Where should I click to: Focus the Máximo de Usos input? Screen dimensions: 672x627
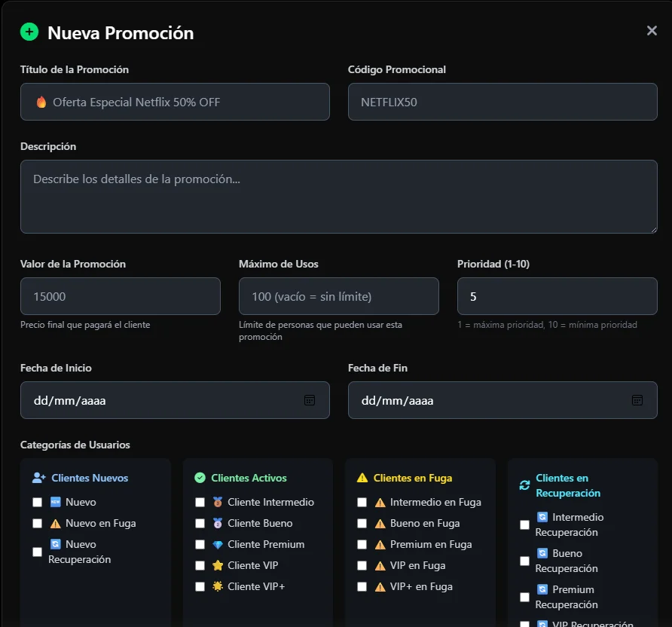[339, 296]
